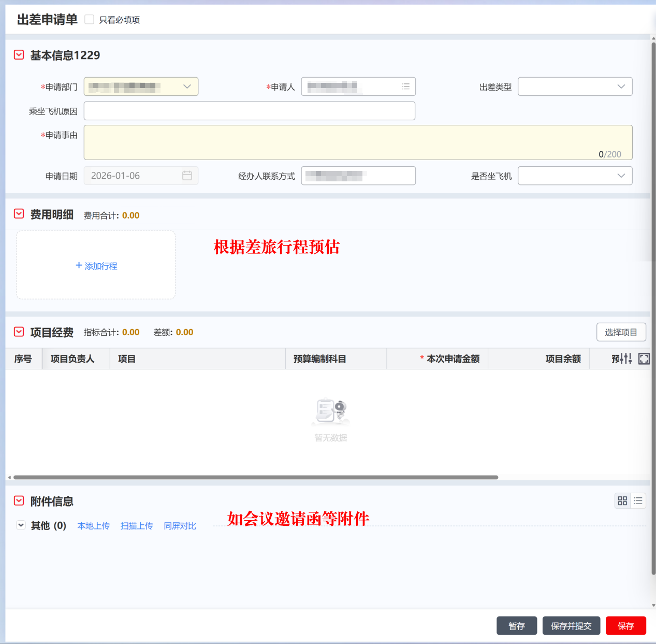Viewport: 656px width, 644px height.
Task: Collapse the 附件信息 section
Action: tap(19, 501)
